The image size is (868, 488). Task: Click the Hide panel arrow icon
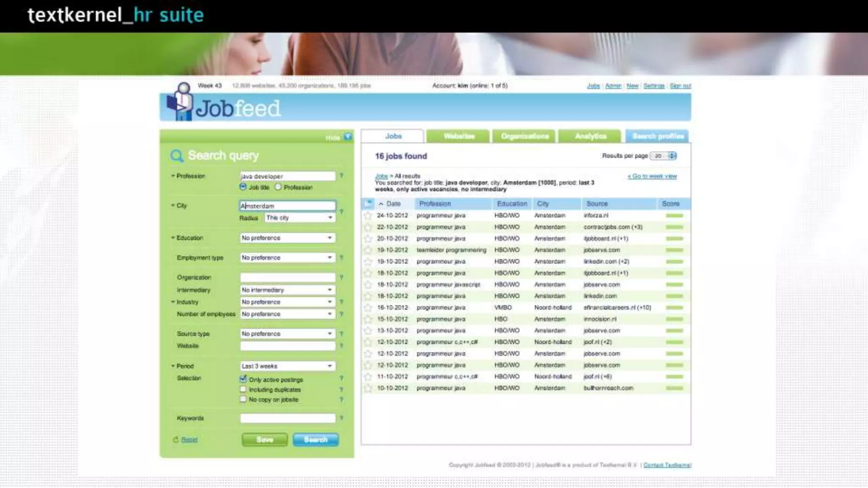tap(348, 137)
